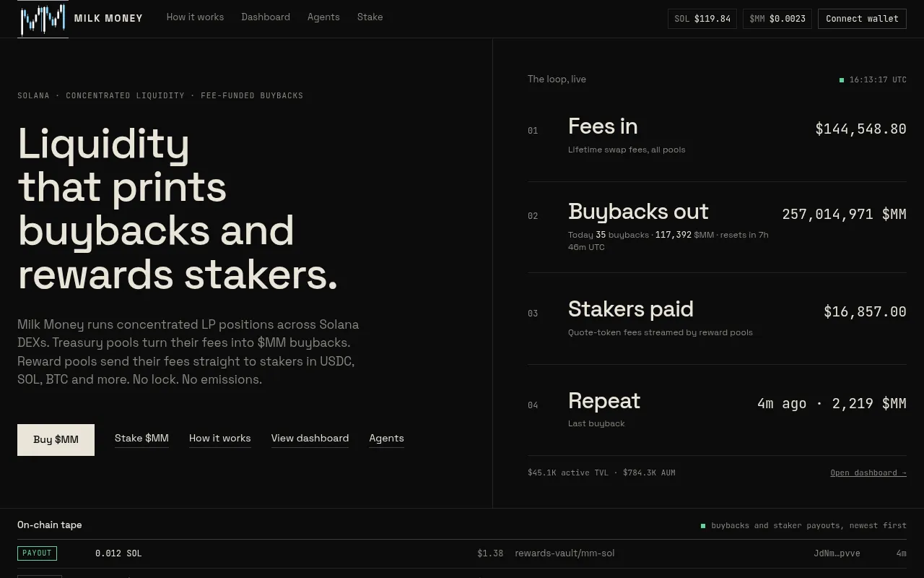Image resolution: width=924 pixels, height=578 pixels.
Task: Click the Milk Money candlestick logo
Action: pyautogui.click(x=43, y=19)
